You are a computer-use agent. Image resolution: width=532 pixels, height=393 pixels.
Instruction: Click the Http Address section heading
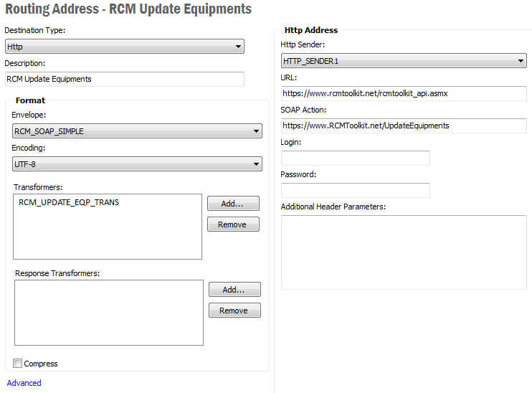click(311, 30)
